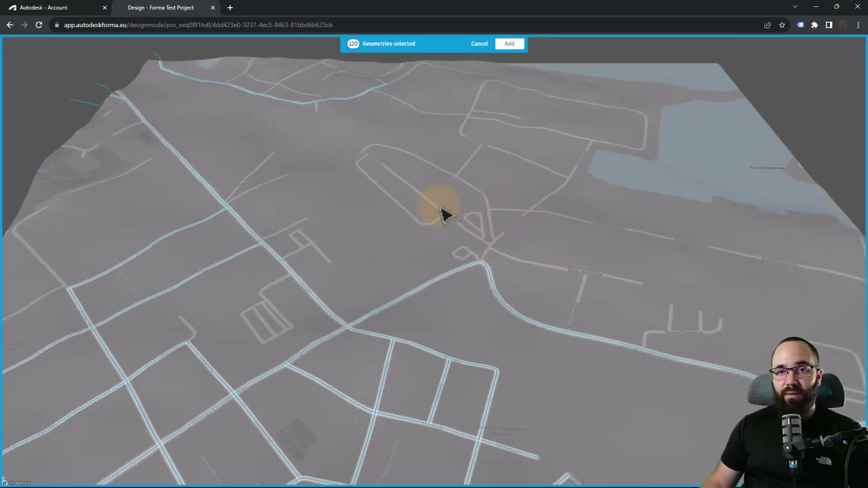
Task: Open the Chrome three-dot menu
Action: (858, 25)
